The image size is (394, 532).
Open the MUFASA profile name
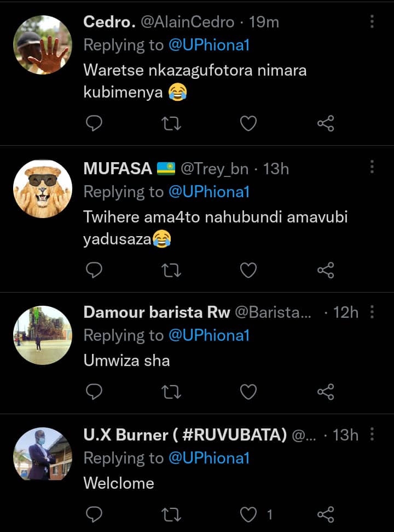click(118, 169)
